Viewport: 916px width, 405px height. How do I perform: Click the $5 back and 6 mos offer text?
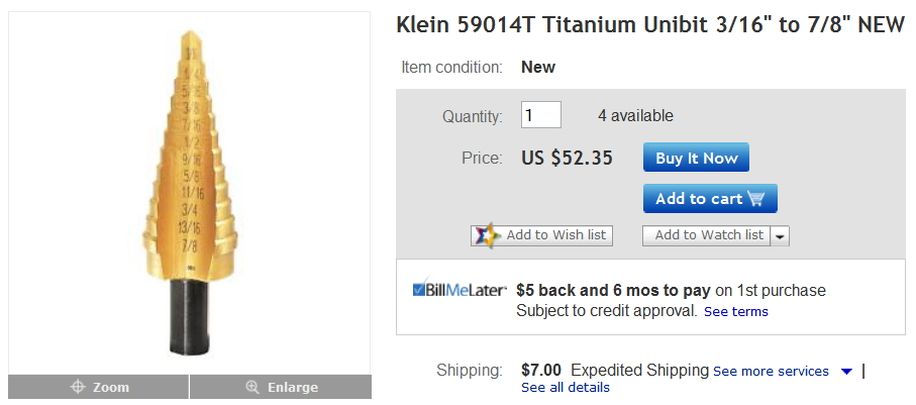tap(613, 290)
